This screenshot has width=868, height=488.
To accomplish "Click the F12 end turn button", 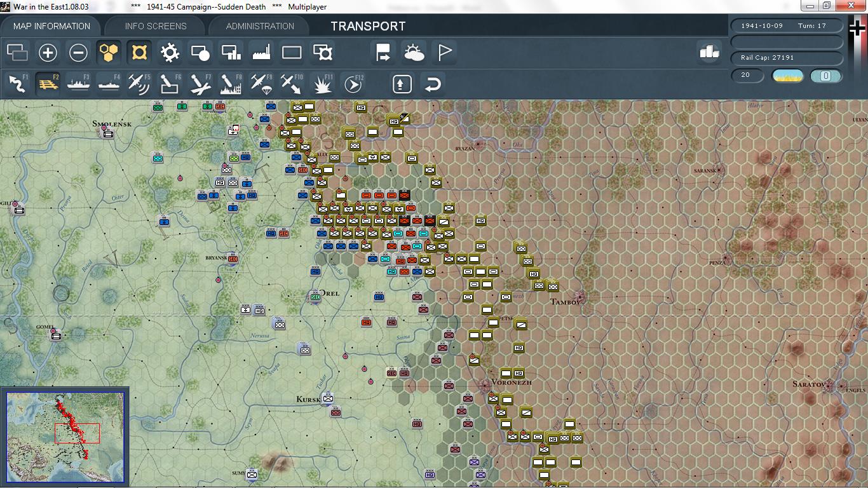I will pos(353,84).
